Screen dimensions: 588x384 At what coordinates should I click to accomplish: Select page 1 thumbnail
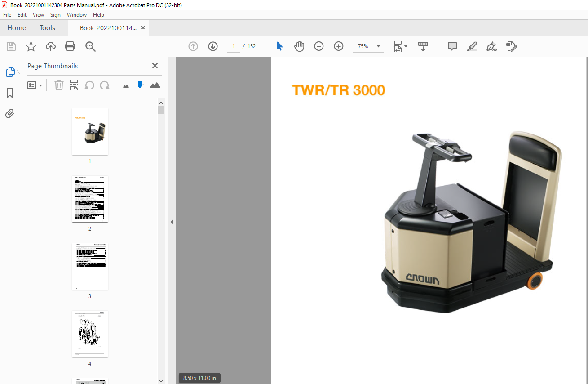90,131
